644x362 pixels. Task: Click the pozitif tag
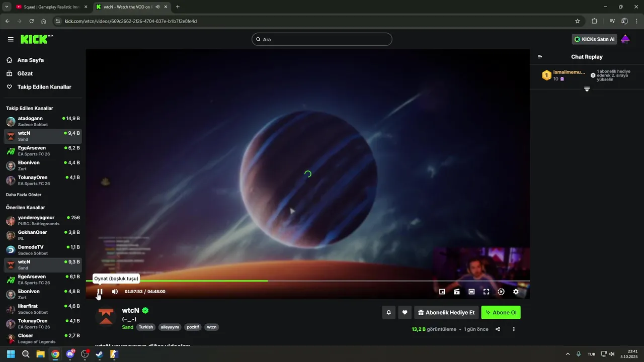pos(193,327)
